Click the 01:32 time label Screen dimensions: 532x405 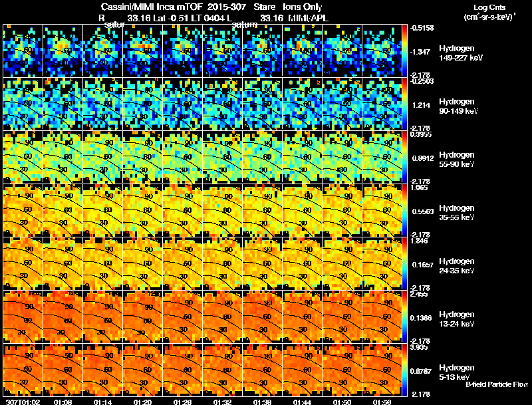[222, 402]
